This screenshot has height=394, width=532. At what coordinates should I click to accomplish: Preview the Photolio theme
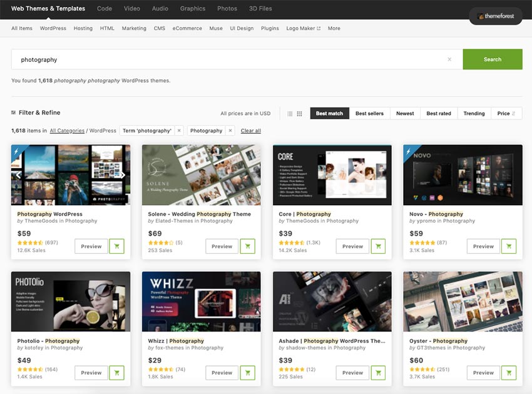click(91, 373)
